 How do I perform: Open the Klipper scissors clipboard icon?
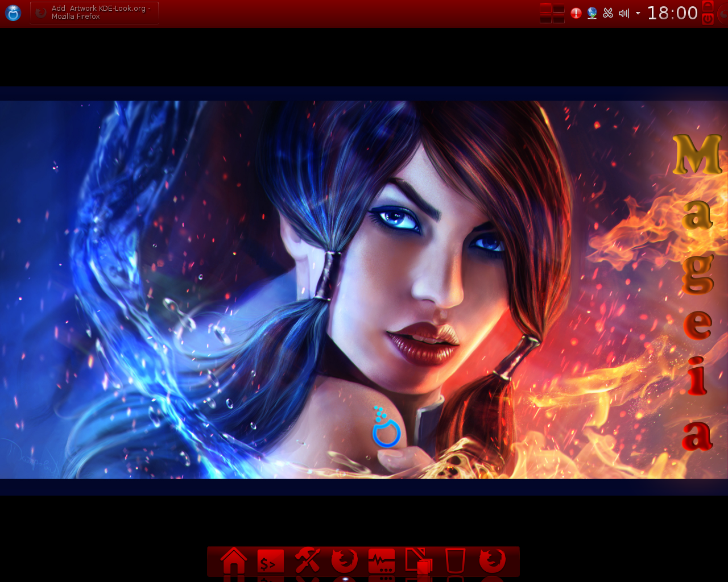(608, 13)
